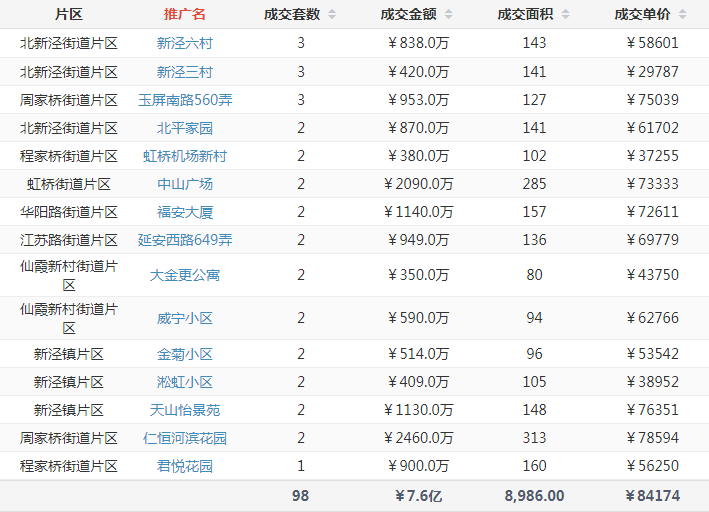Viewport: 709px width, 512px height.
Task: Select the 成交面积 header text
Action: coord(525,14)
